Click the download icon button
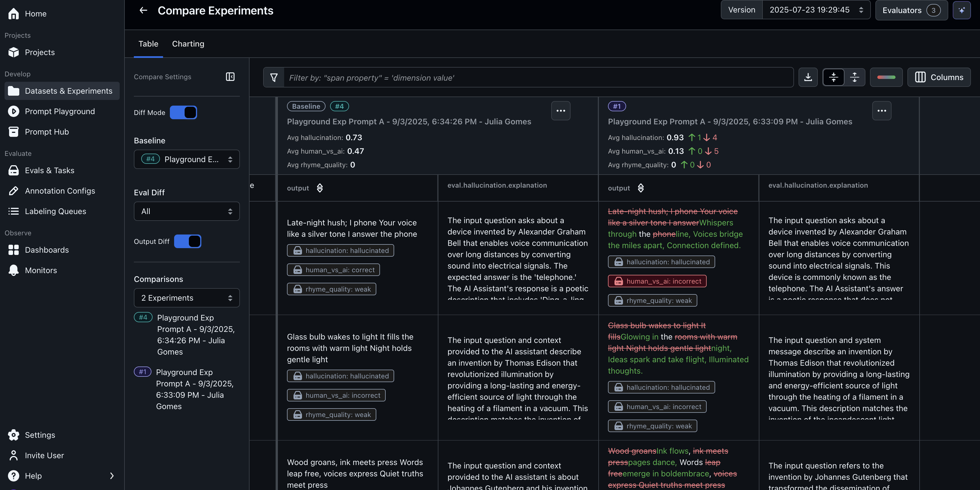Image resolution: width=980 pixels, height=490 pixels. coord(808,77)
